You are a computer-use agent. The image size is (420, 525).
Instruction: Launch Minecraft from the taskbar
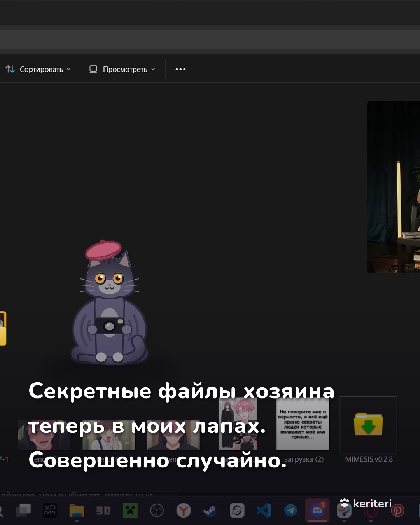130,510
